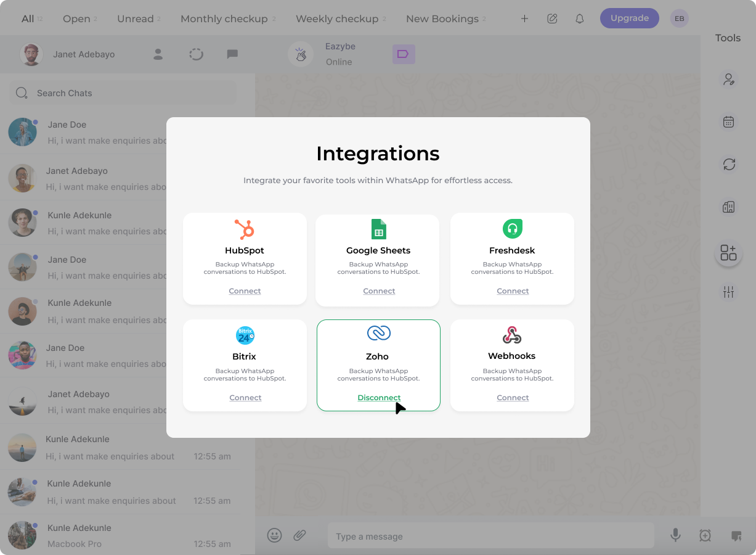
Task: Switch to the Open tab
Action: click(76, 18)
